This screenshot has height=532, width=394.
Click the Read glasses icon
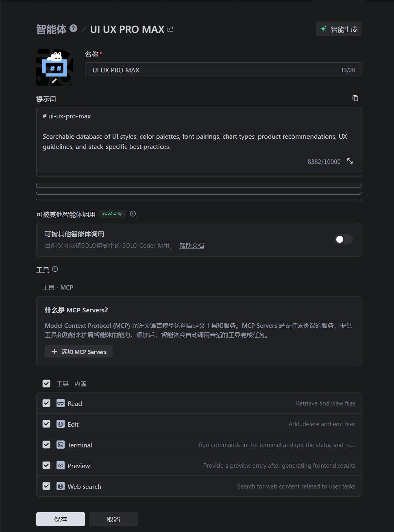point(61,403)
